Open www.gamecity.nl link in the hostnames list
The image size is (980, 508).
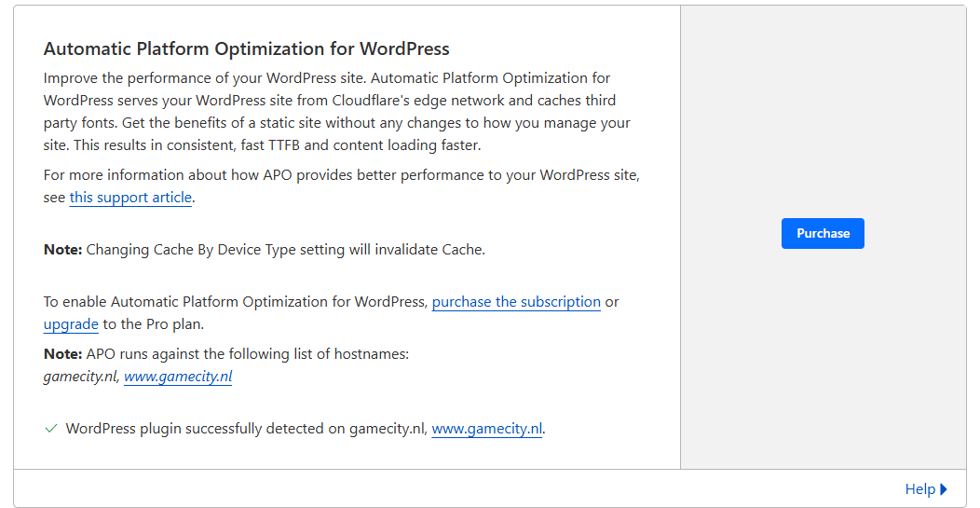coord(178,377)
